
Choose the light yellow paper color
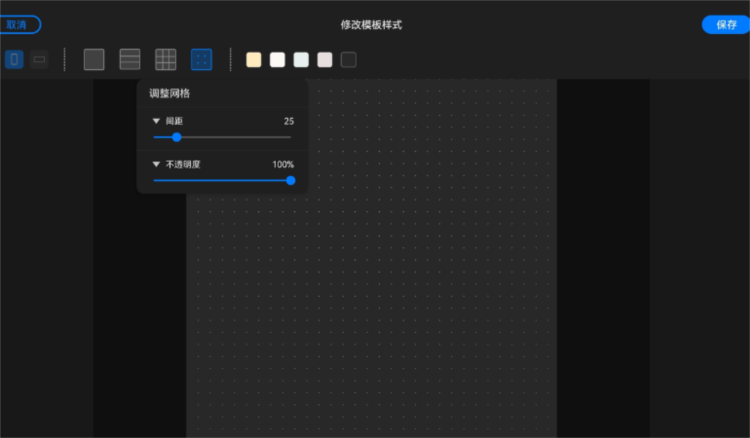click(254, 60)
